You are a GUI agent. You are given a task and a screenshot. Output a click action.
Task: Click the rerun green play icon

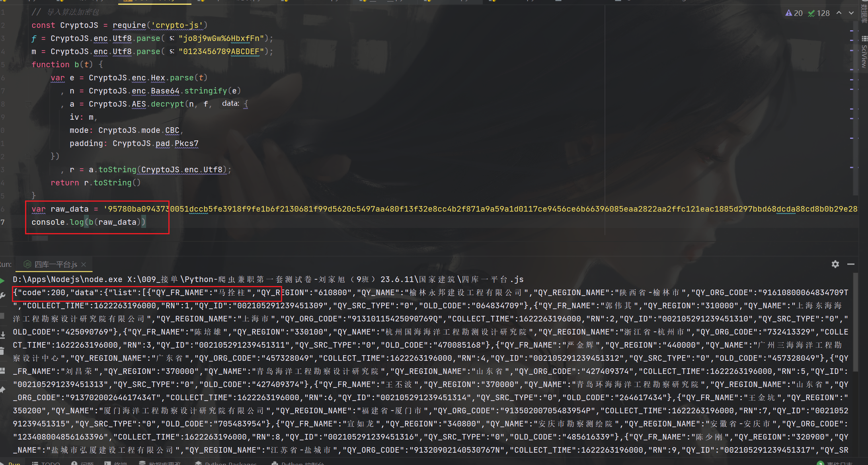pyautogui.click(x=2, y=281)
